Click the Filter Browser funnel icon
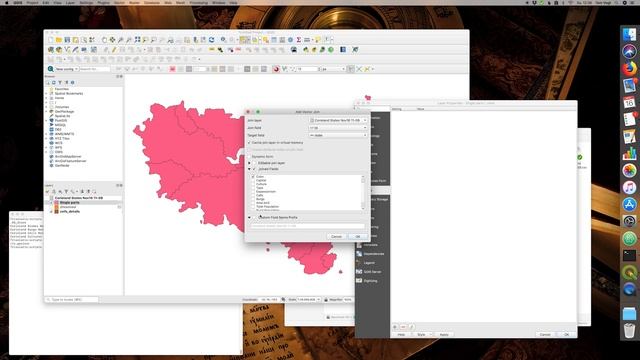The image size is (640, 360). click(x=60, y=82)
